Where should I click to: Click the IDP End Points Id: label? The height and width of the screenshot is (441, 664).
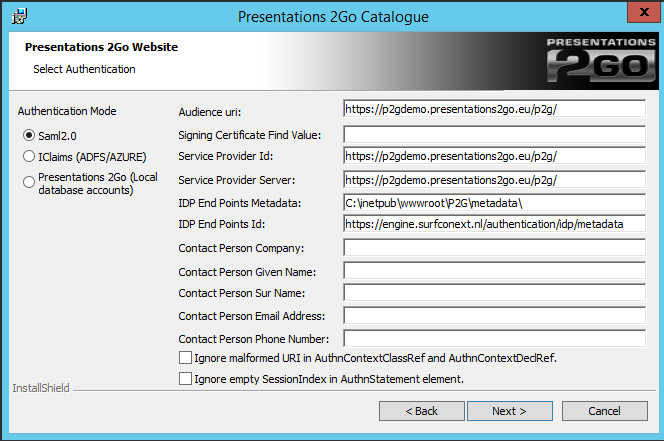pyautogui.click(x=221, y=224)
